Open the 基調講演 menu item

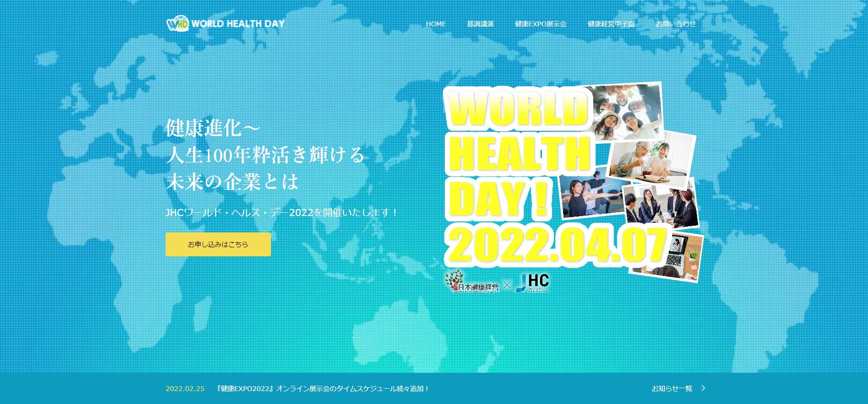click(x=480, y=24)
